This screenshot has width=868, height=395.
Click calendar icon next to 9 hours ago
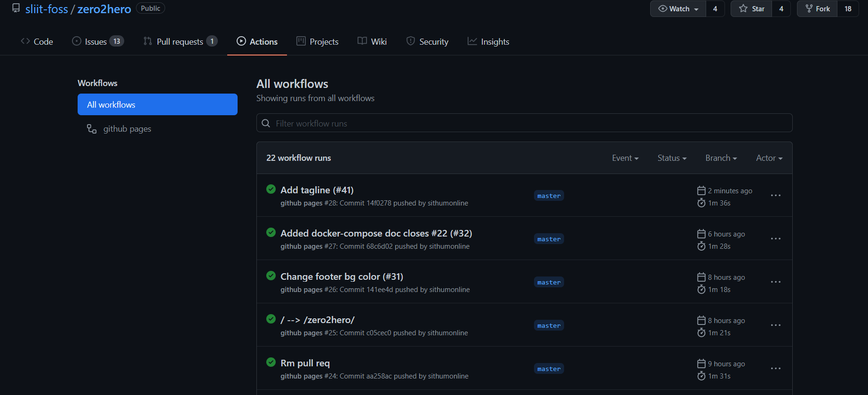click(x=701, y=363)
